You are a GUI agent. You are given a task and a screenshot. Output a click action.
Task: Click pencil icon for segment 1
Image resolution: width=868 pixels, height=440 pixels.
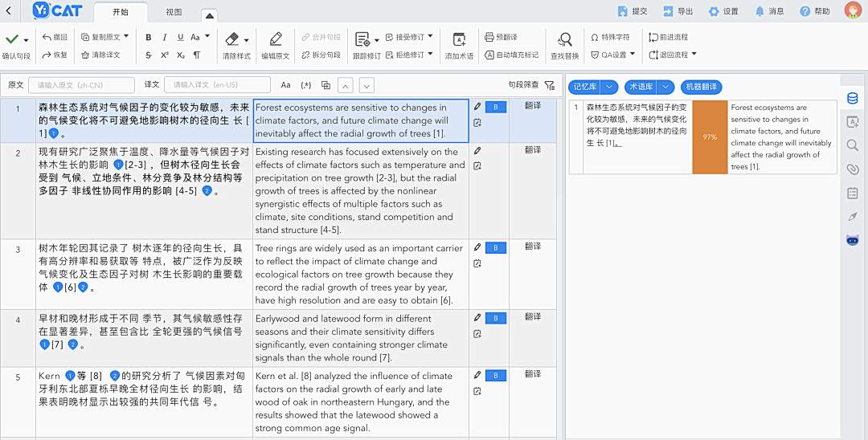click(477, 108)
